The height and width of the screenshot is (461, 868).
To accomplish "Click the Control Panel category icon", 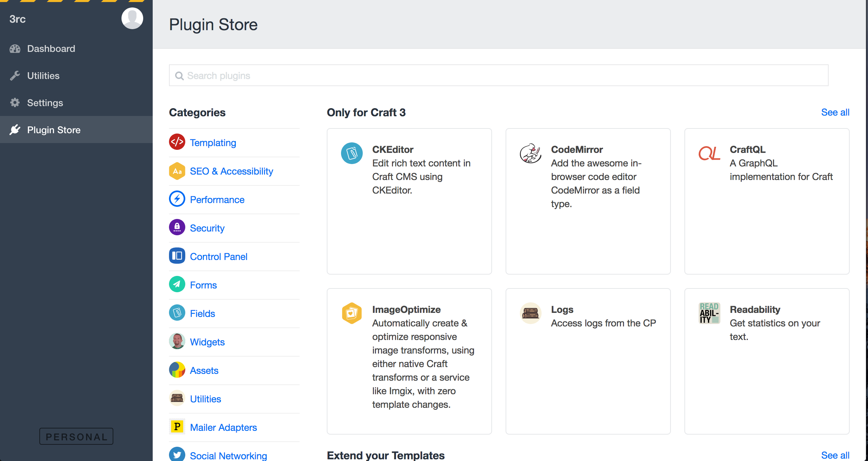I will pyautogui.click(x=177, y=256).
